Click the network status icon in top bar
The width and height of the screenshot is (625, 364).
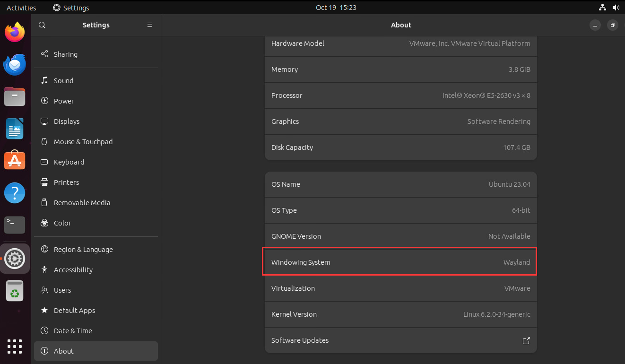[602, 8]
